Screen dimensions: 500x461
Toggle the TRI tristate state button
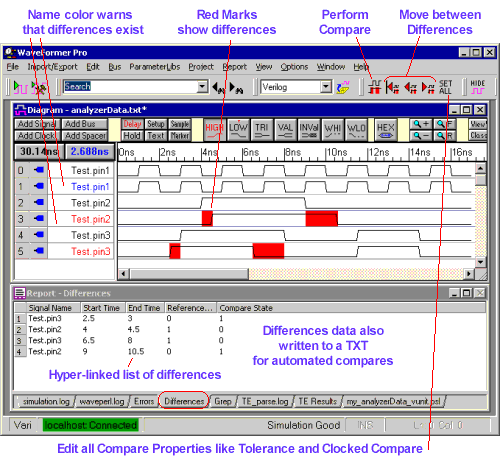(x=262, y=130)
